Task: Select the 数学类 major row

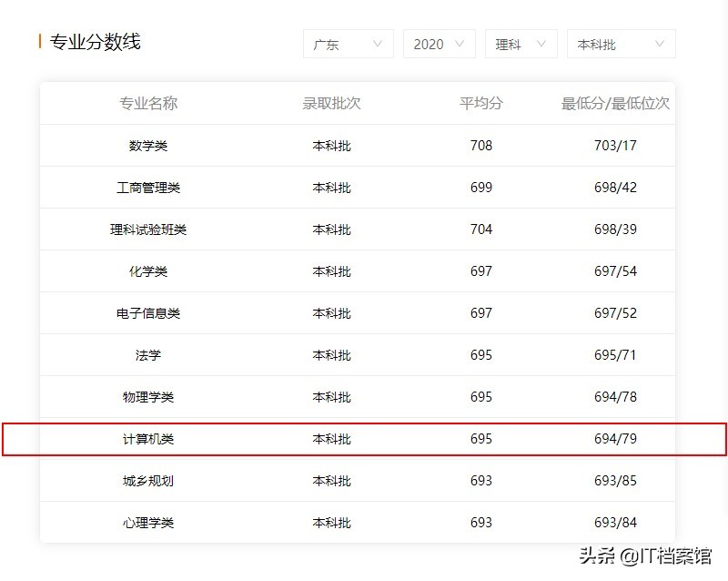Action: pyautogui.click(x=147, y=146)
